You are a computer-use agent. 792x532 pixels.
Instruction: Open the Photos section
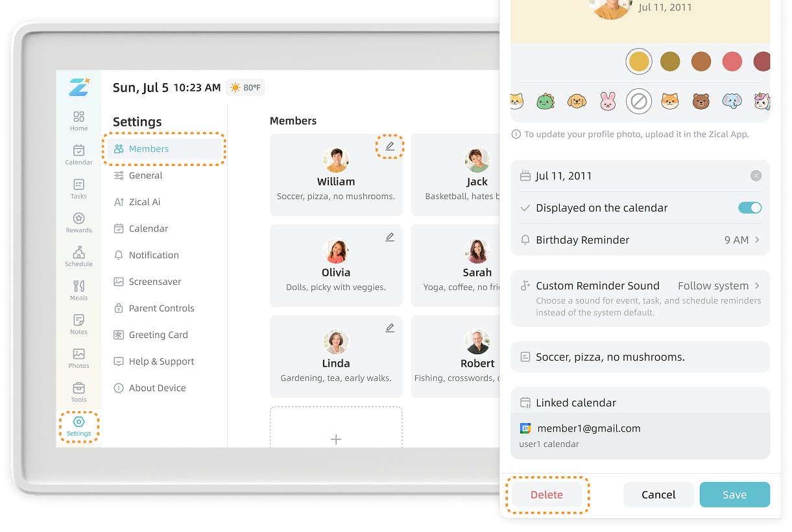coord(78,357)
